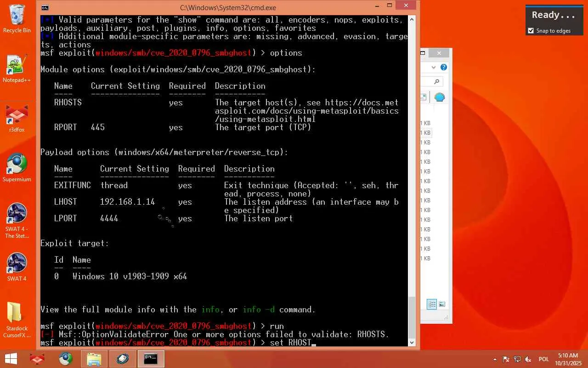
Task: Click the Msf::OptionValidateError message
Action: click(x=224, y=334)
